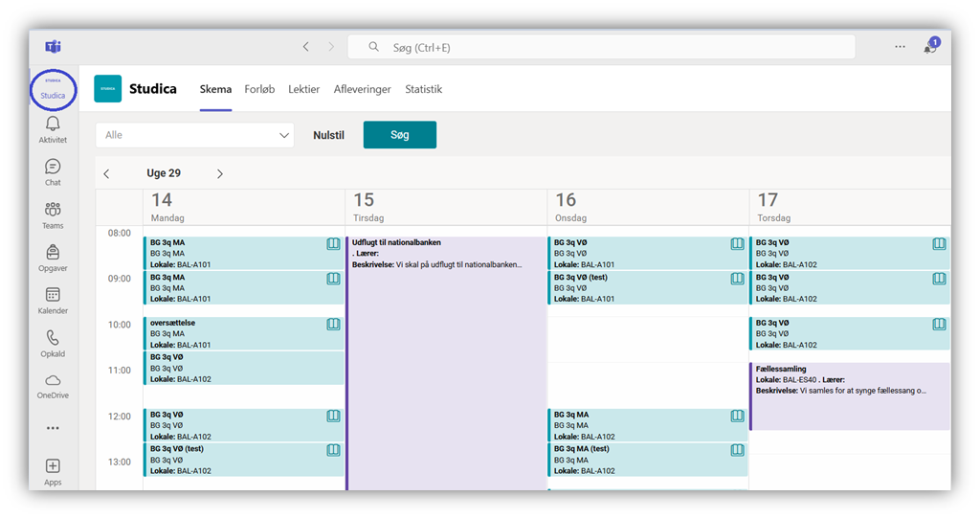Open book icon of Monday 09:00 BG 3q MA

[x=334, y=279]
